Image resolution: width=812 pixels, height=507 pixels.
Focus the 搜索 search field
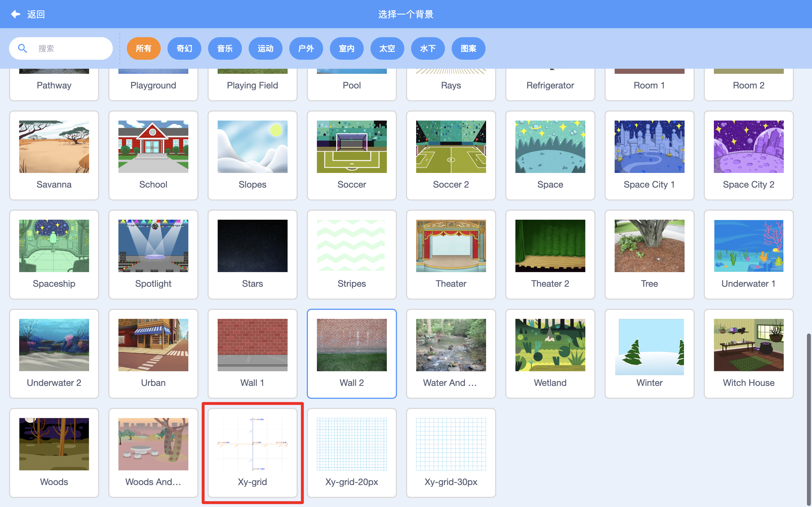tap(61, 49)
